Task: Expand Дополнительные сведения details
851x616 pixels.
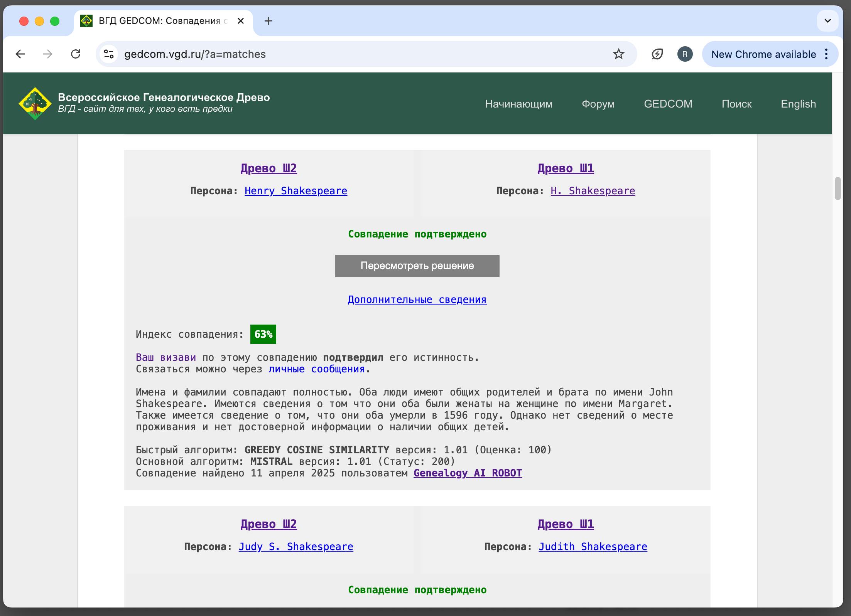Action: [x=417, y=300]
